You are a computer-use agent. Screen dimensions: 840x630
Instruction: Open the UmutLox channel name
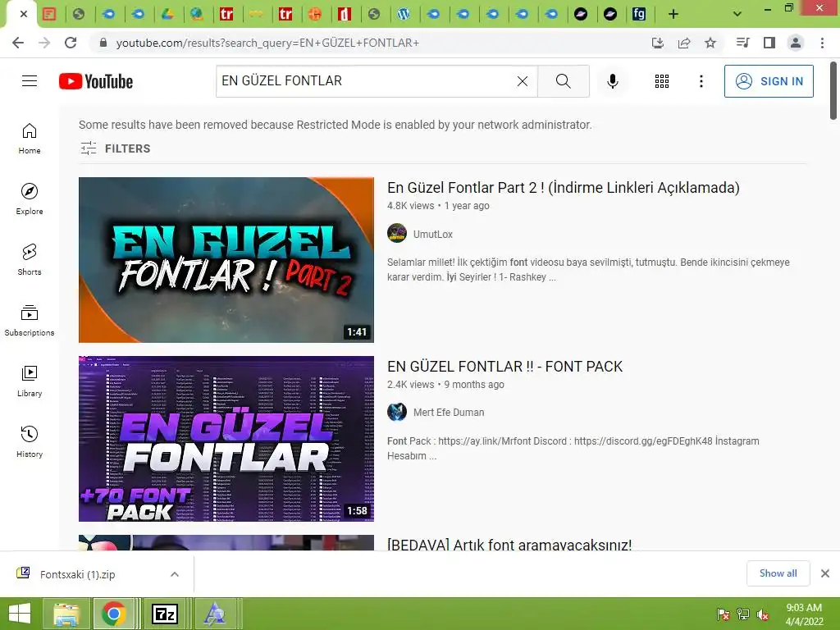click(433, 234)
